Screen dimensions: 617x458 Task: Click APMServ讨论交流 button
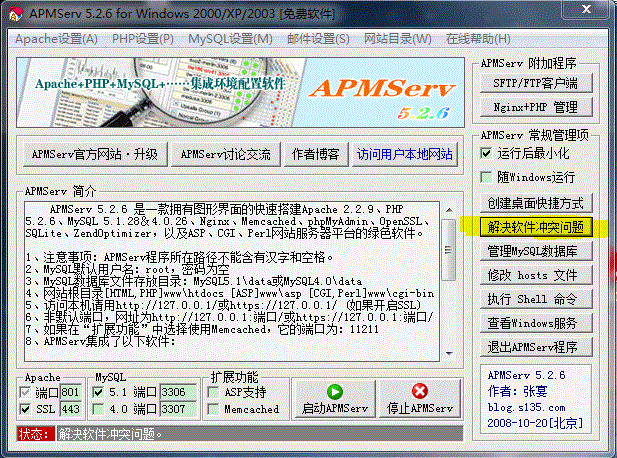[225, 154]
